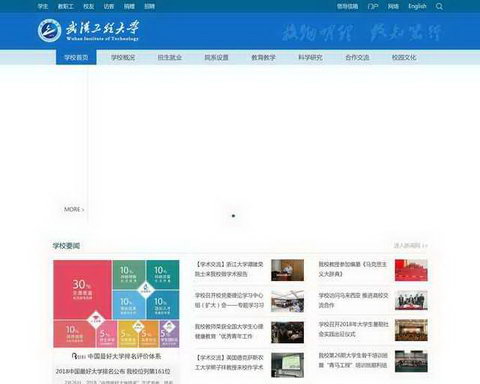Open the conference room meeting thumbnail

coord(287,301)
